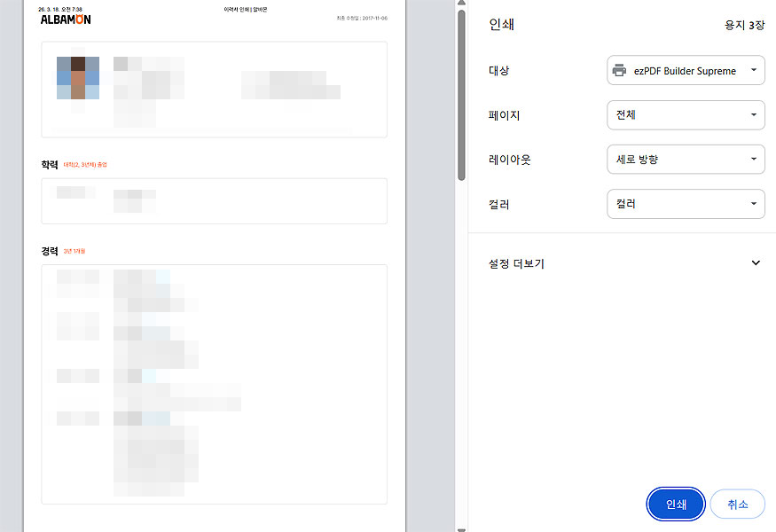The image size is (776, 532).
Task: Click the 용지 3장 sheet count label
Action: click(x=743, y=25)
